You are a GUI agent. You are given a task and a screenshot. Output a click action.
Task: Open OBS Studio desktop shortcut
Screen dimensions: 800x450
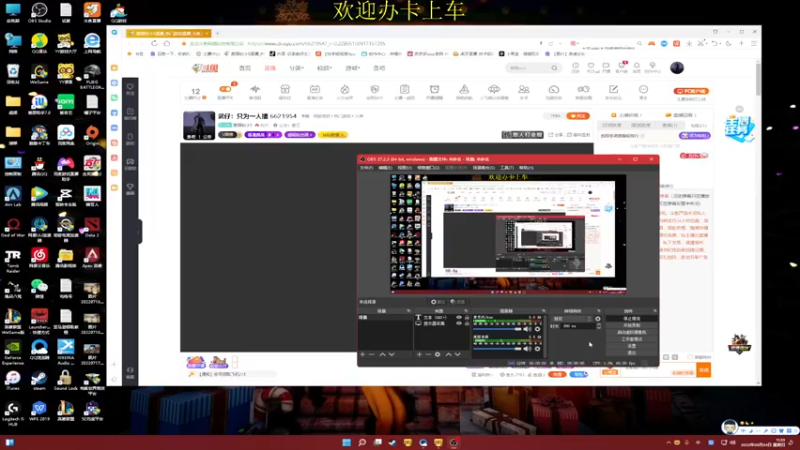[x=39, y=12]
